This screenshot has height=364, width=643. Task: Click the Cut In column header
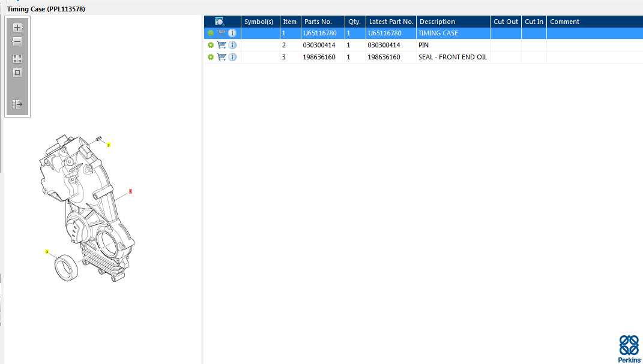pos(534,22)
